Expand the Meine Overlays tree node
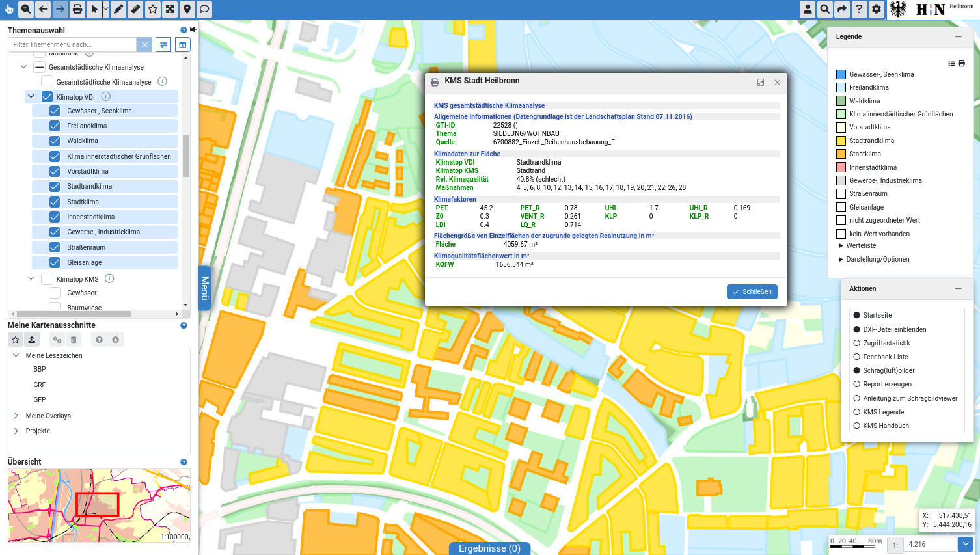Screen dimensions: 980x555 click(16, 416)
